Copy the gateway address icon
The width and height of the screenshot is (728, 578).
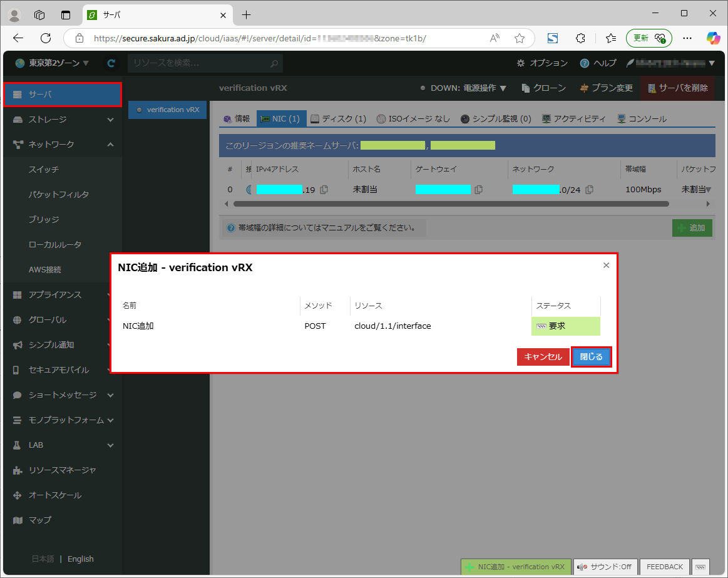click(479, 190)
